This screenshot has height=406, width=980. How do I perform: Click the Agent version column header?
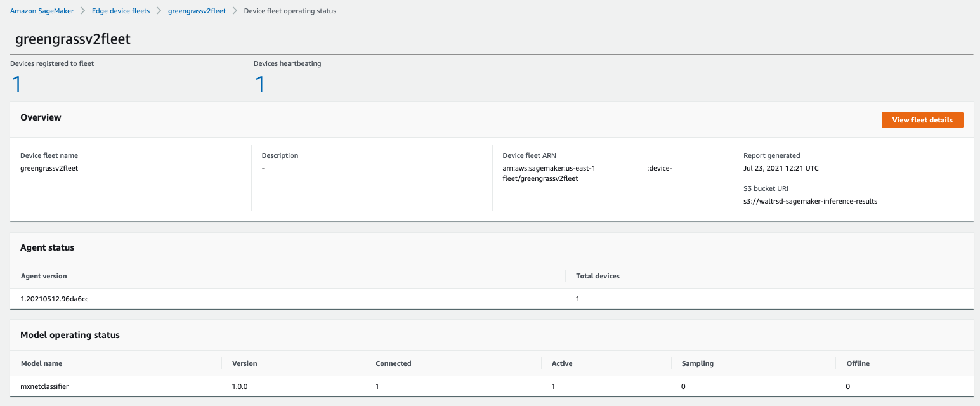tap(44, 276)
